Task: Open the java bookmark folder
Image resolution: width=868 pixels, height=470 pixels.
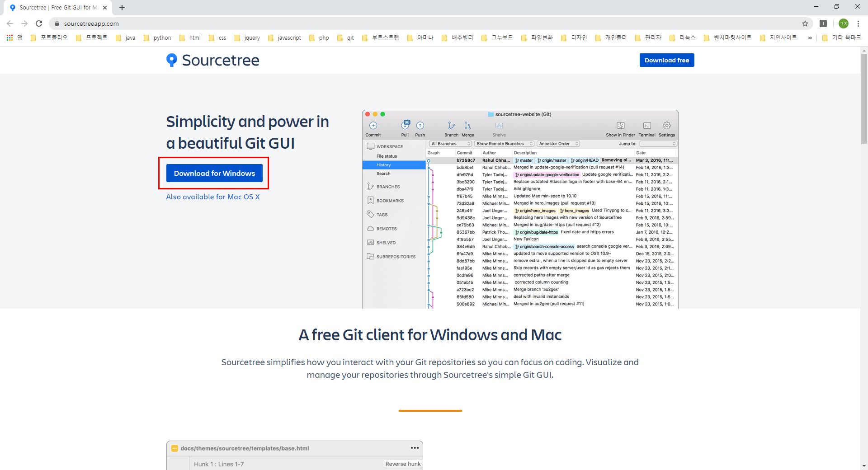Action: pyautogui.click(x=126, y=38)
